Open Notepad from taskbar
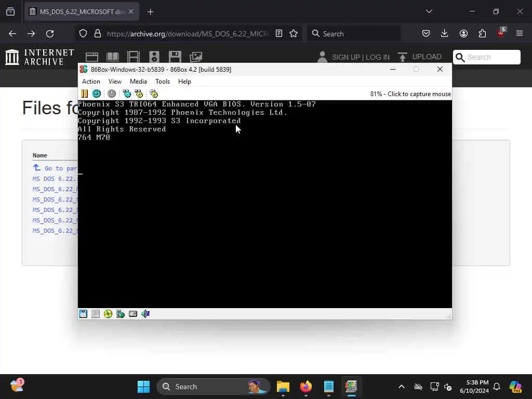Viewport: 532px width, 399px height. 329,387
